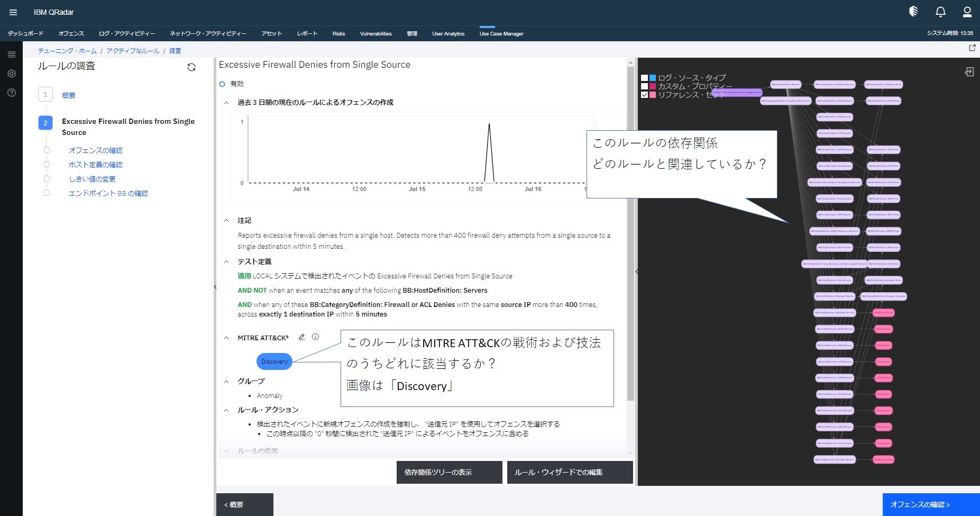This screenshot has height=516, width=980.
Task: Go to the Risks tab
Action: point(338,33)
